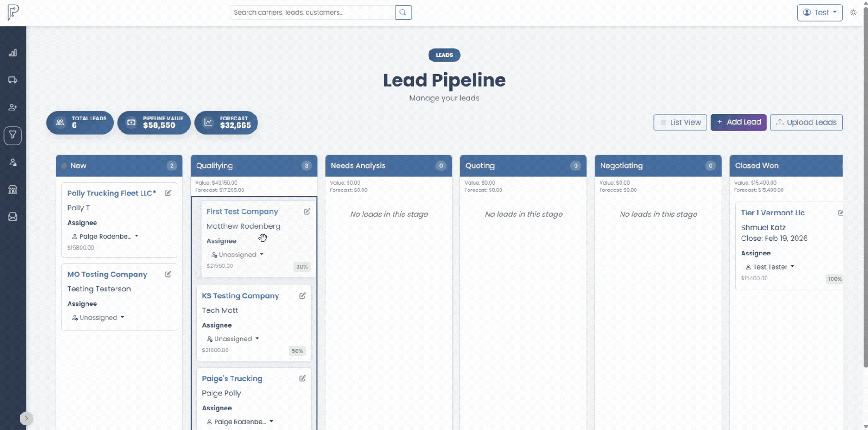Expand the collapsed sidebar with the chevron

coord(26,418)
